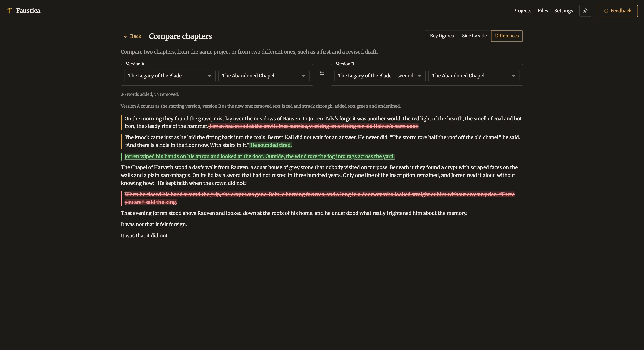Viewport: 644px width, 350px height.
Task: Click the added paragraph starting "Jorren wiped his hands"
Action: pos(259,156)
